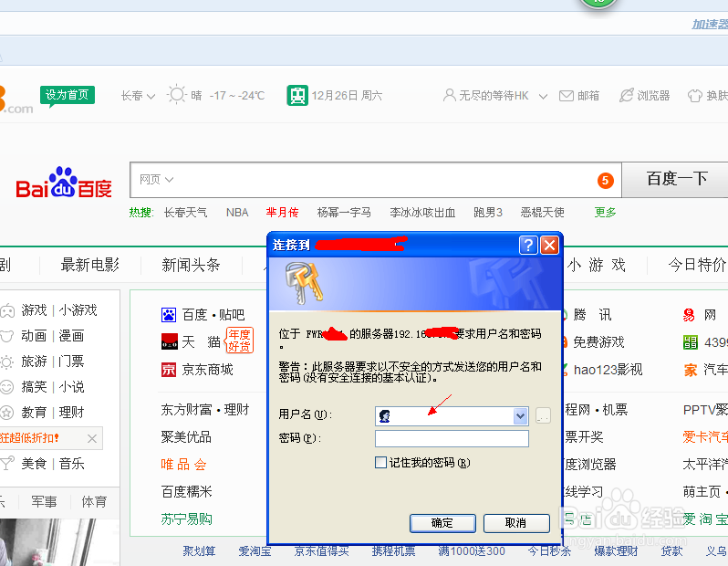Viewport: 728px width, 566px height.
Task: Click the 4399 green icon
Action: [x=691, y=342]
